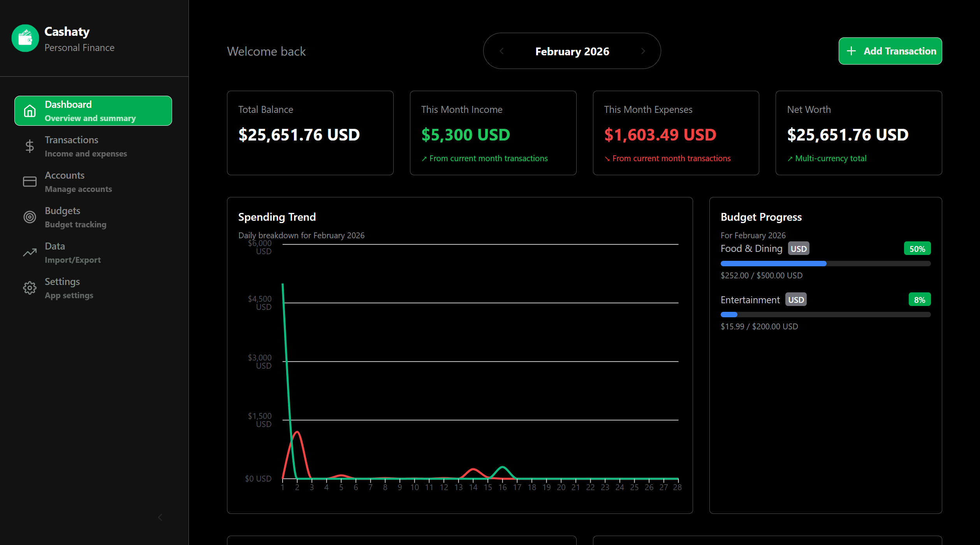Click the Data trend-line icon

(x=30, y=253)
